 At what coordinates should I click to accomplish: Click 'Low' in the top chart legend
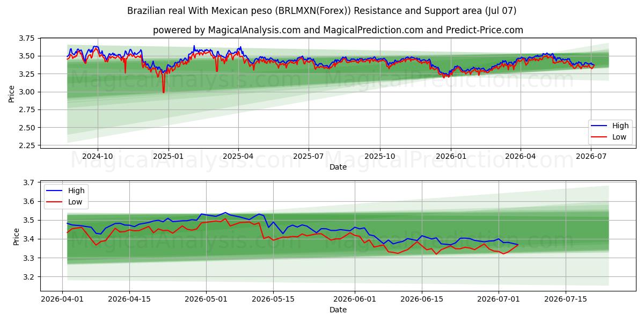(x=619, y=137)
